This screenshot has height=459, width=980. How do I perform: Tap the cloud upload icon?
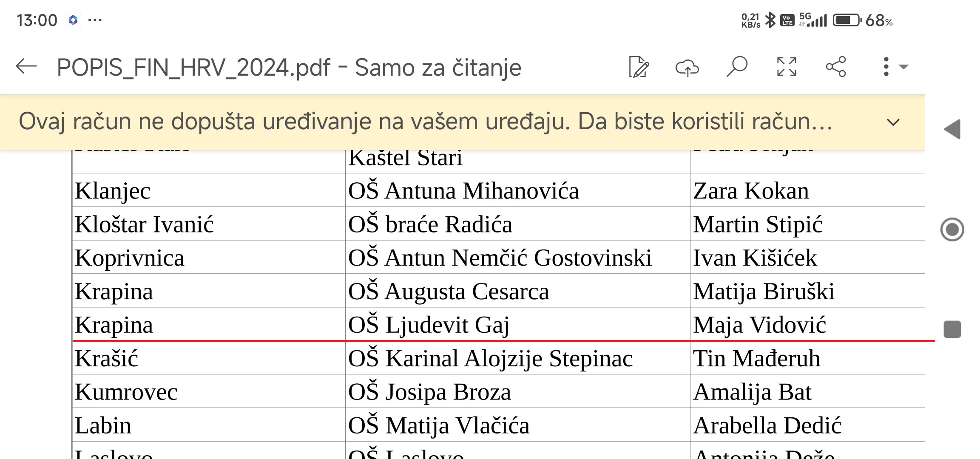[x=687, y=67]
